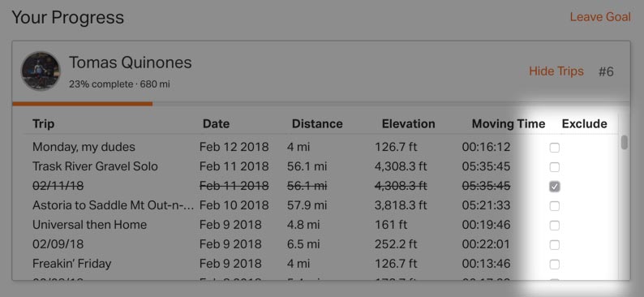Viewport: 644px width, 297px height.
Task: Click the Leave Goal link
Action: click(600, 17)
